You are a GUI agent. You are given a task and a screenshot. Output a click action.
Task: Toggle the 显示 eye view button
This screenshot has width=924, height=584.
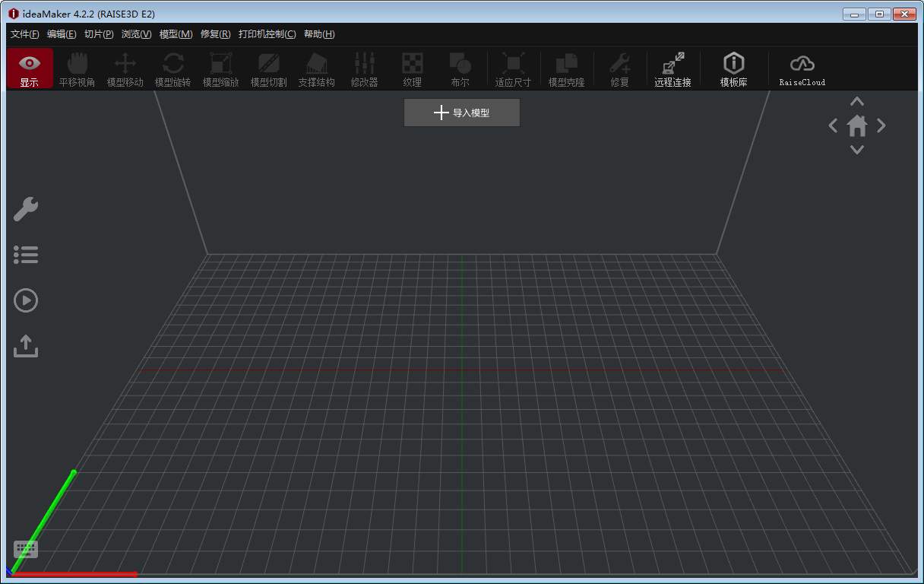point(30,68)
